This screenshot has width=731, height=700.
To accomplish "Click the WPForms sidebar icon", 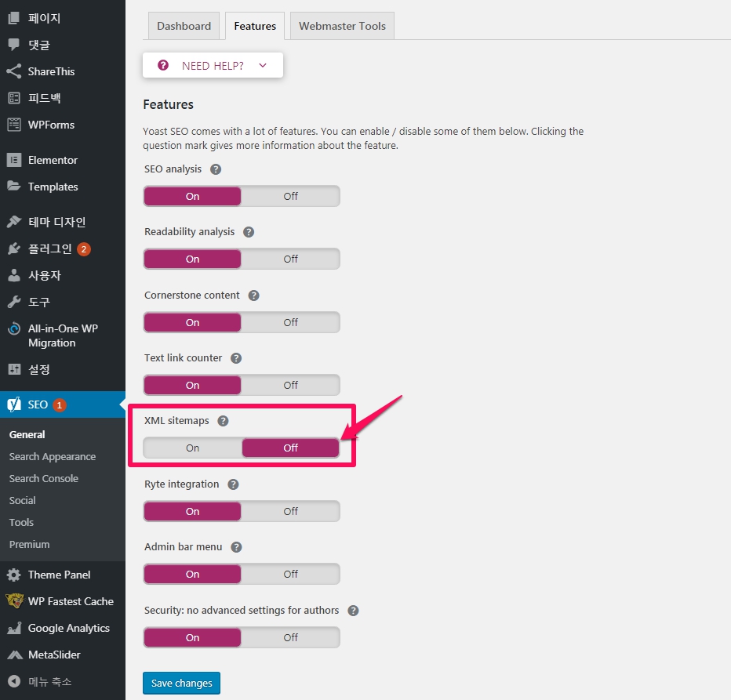I will 14,125.
